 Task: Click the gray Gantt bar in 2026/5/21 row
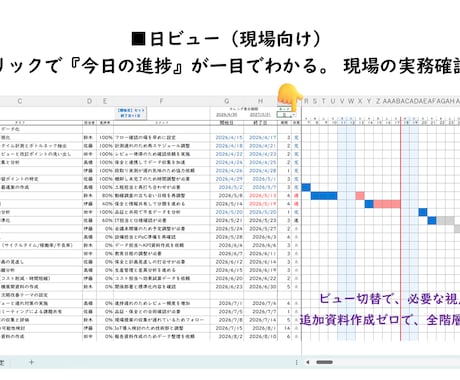tap(445, 220)
